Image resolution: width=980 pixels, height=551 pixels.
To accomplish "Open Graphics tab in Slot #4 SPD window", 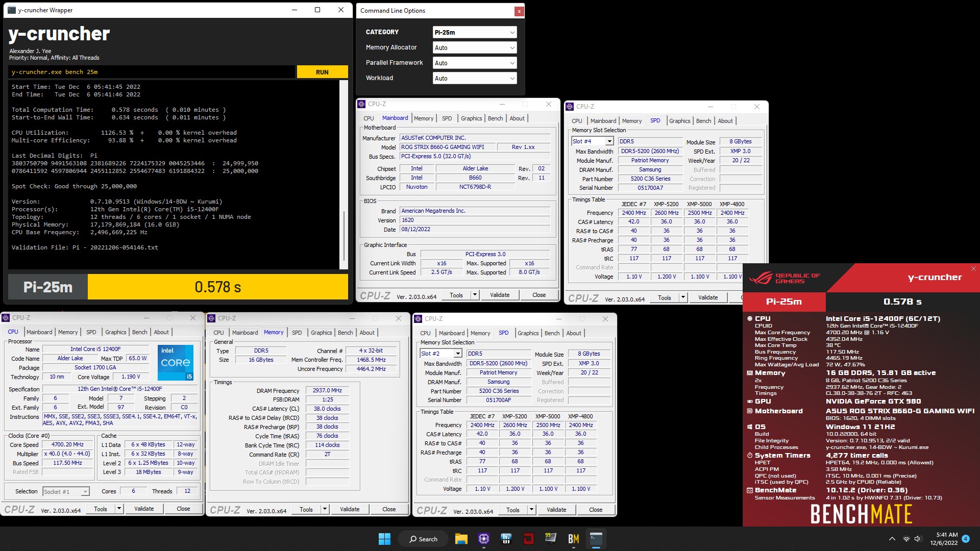I will pyautogui.click(x=680, y=121).
